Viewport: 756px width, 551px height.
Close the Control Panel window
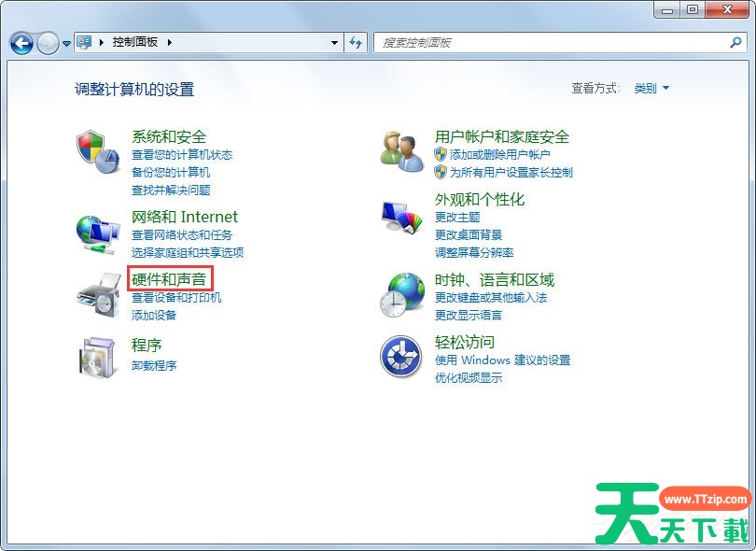pyautogui.click(x=728, y=9)
